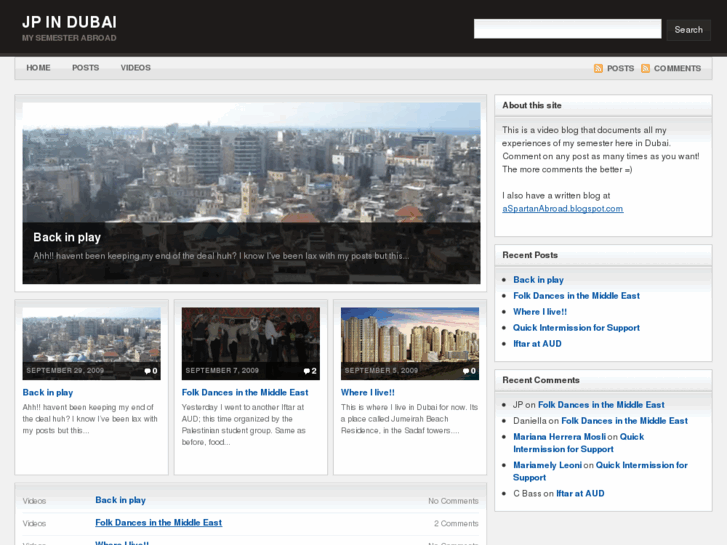Open Back in play card title link
Image resolution: width=727 pixels, height=545 pixels.
point(48,392)
